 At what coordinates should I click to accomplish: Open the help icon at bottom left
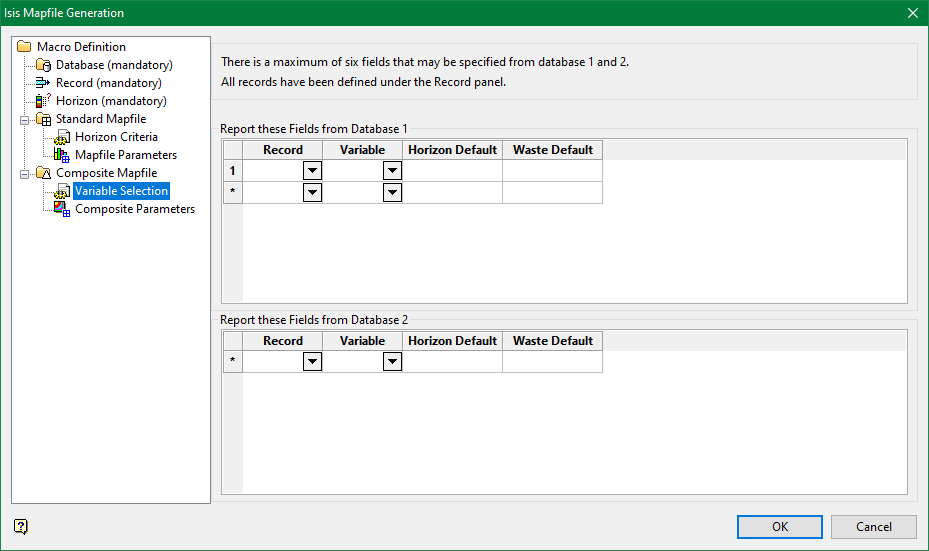coord(21,526)
